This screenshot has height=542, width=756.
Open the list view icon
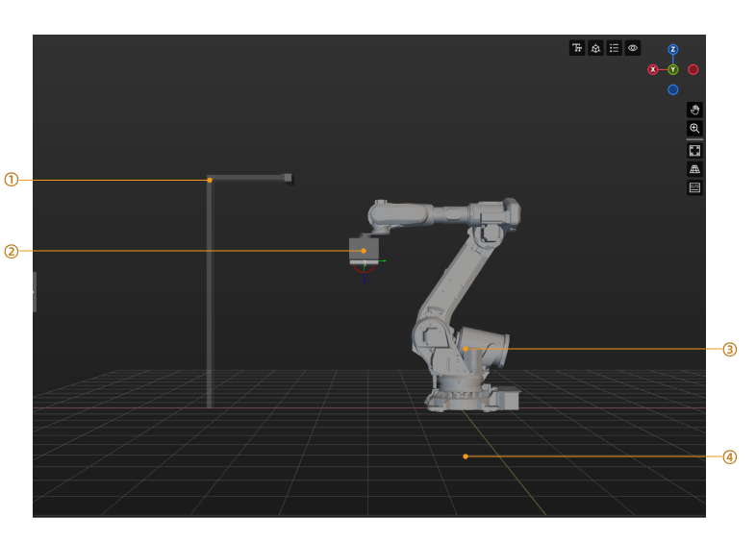(x=614, y=48)
